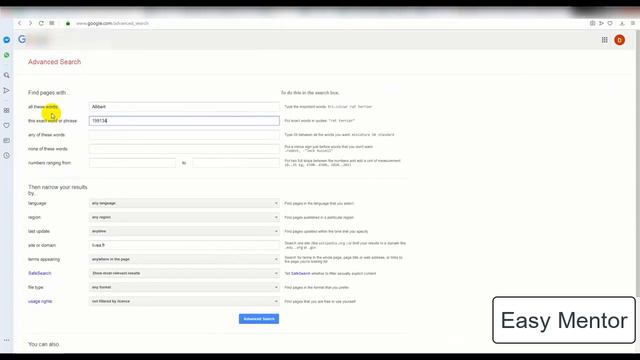Open WhatsApp in the Opera sidebar
Screen dimensions: 640x360
(7, 55)
